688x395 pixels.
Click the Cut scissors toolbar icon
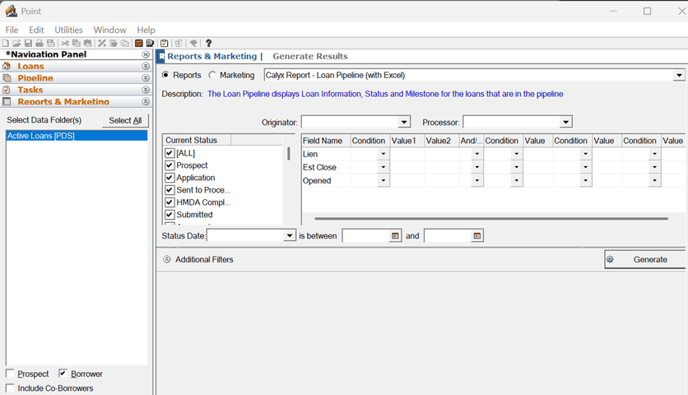(x=64, y=43)
